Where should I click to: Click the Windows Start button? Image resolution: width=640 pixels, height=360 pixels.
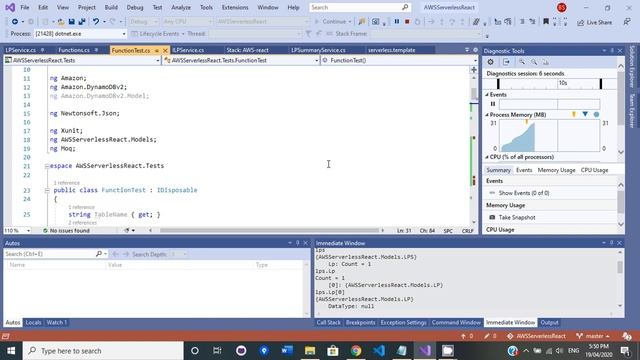(x=11, y=351)
